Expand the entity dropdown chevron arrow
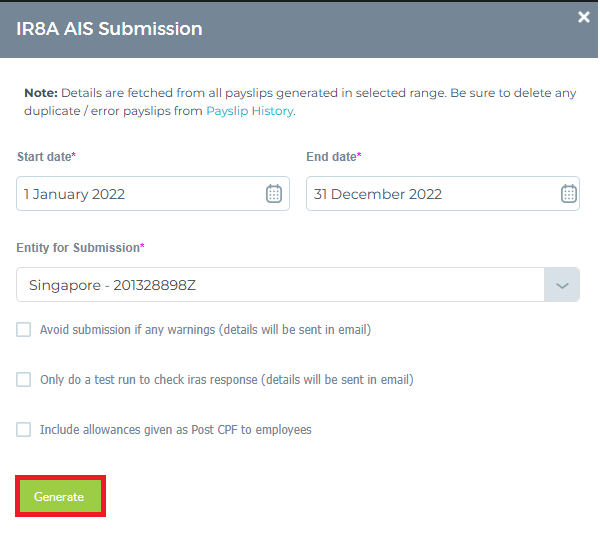 pyautogui.click(x=561, y=285)
